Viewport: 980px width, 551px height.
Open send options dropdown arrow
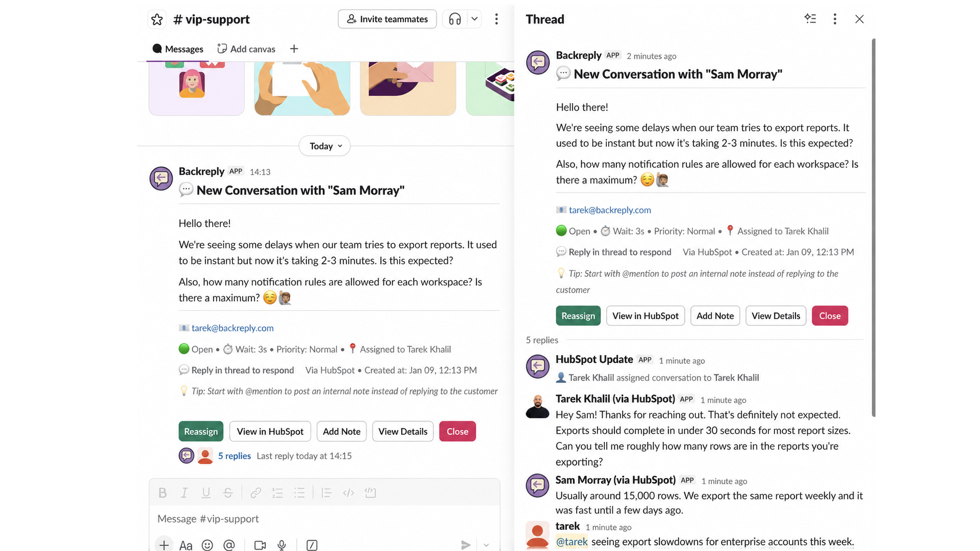(x=486, y=545)
